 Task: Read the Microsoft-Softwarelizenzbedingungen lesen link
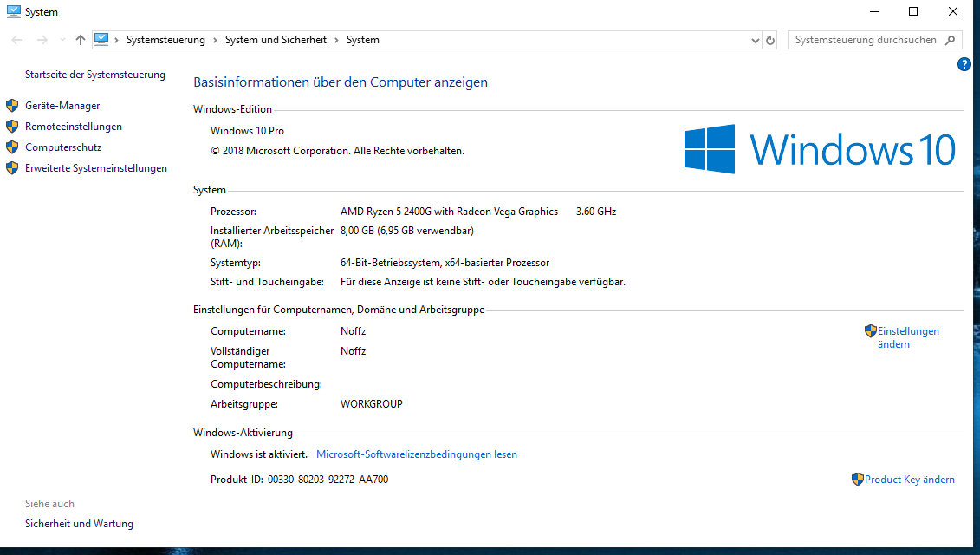(x=416, y=454)
